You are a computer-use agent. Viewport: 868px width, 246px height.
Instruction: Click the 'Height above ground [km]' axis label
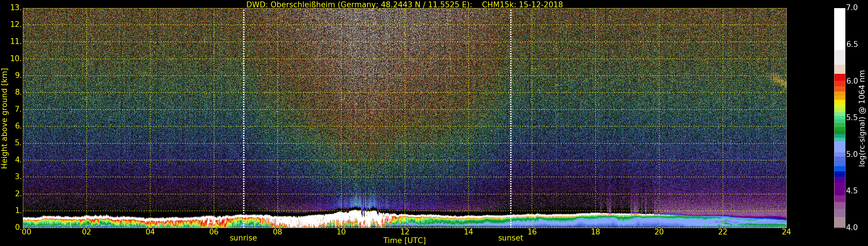tap(4, 118)
